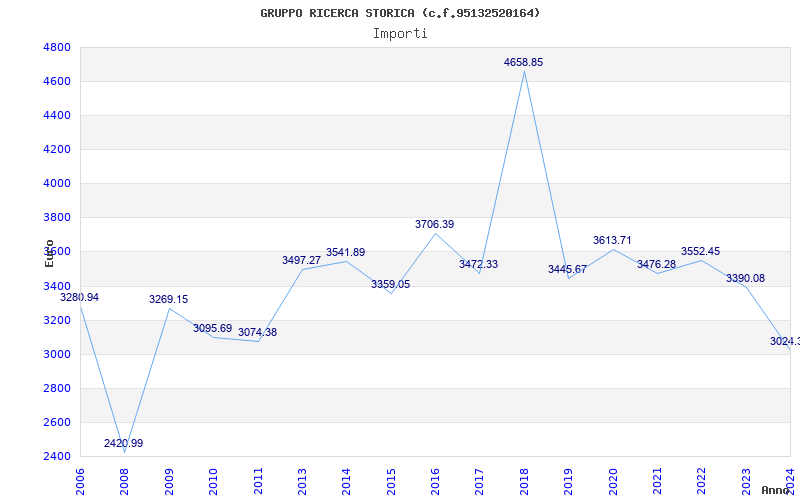Viewport: 800px width, 500px height.
Task: Click the y-axis value 2800
Action: tap(55, 388)
